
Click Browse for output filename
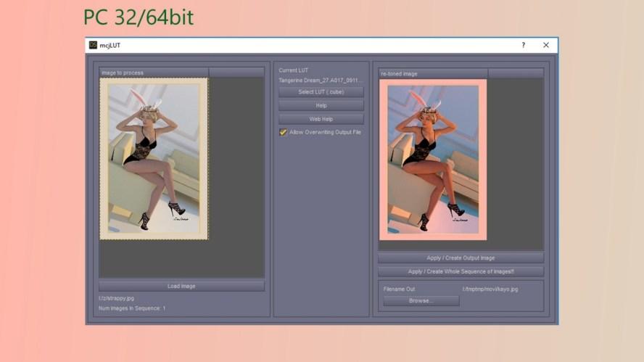click(421, 301)
